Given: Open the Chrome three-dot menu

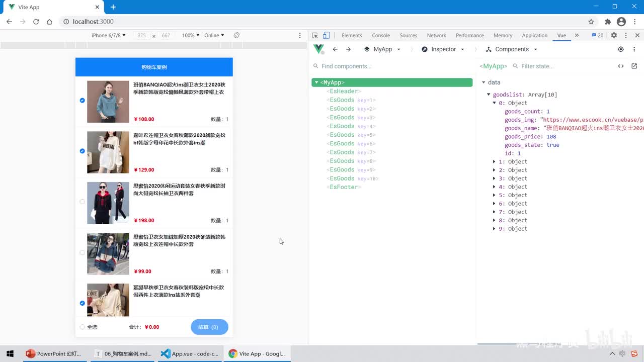Looking at the screenshot, I should click(x=635, y=22).
